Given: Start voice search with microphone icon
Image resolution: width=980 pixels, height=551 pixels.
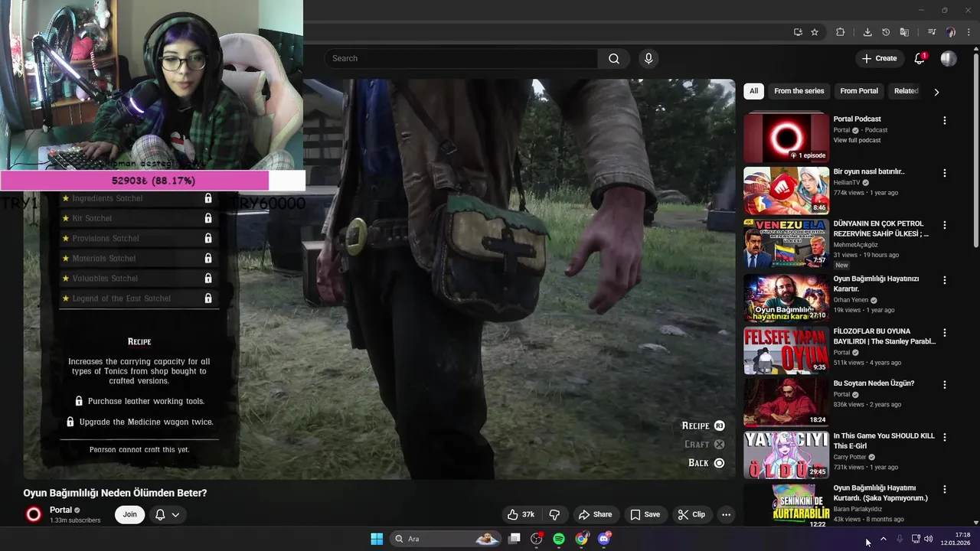Looking at the screenshot, I should pyautogui.click(x=648, y=59).
